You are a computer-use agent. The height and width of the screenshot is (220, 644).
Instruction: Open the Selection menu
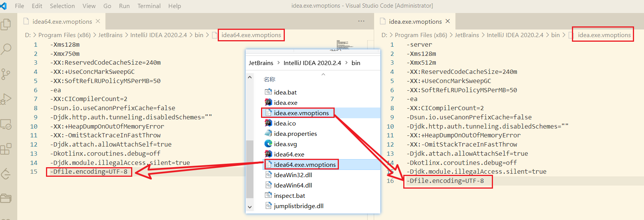click(x=62, y=6)
